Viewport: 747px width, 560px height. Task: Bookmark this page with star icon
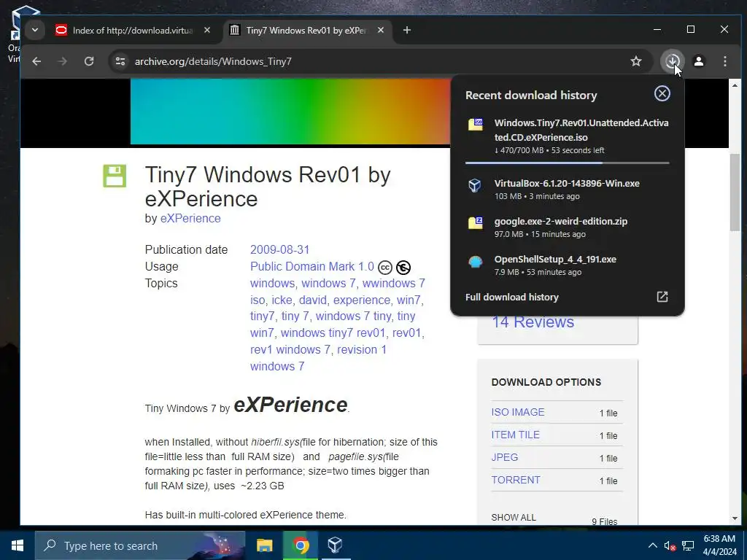pos(636,61)
